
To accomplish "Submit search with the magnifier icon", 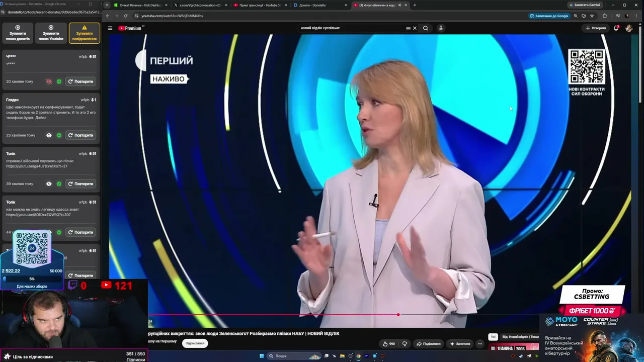I will tap(426, 28).
